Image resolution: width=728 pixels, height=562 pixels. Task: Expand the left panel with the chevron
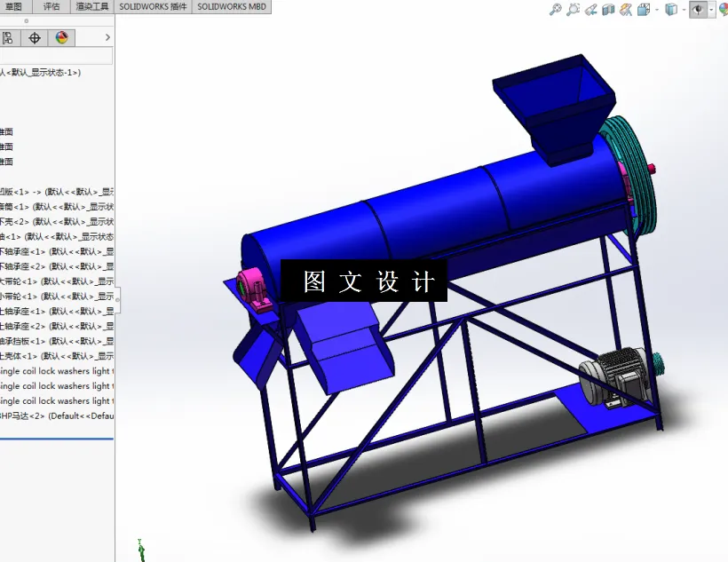tap(107, 37)
